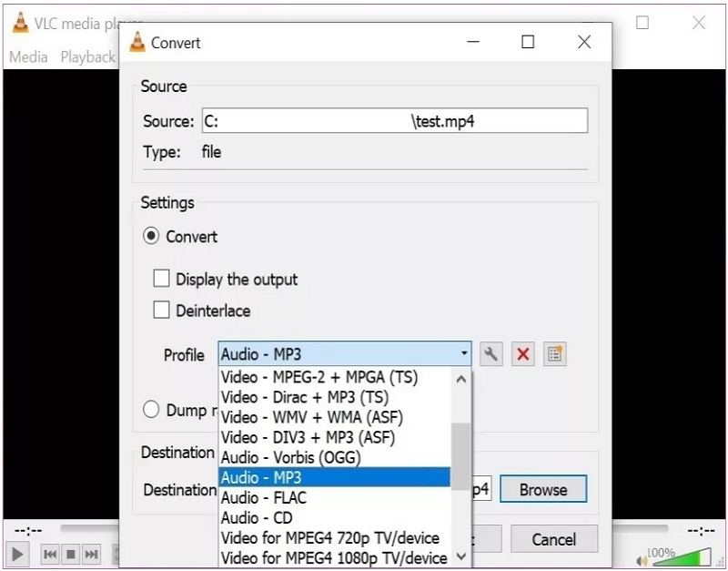The height and width of the screenshot is (571, 728).
Task: Select the Convert radio button
Action: [x=151, y=236]
